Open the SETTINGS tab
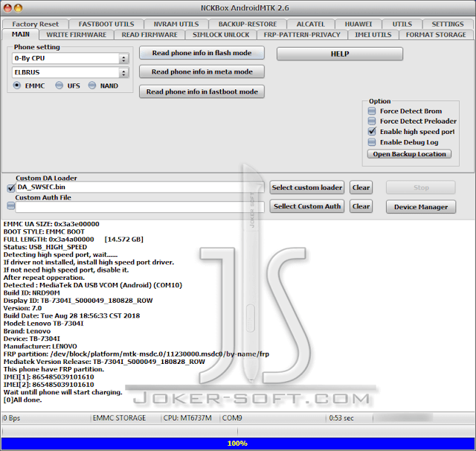 coord(448,24)
